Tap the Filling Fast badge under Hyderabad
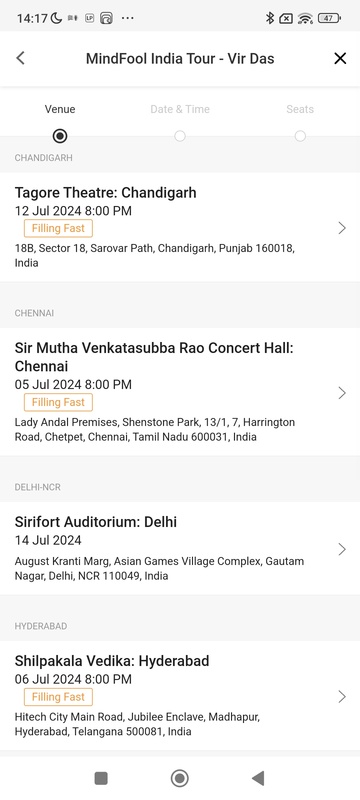Image resolution: width=360 pixels, height=800 pixels. (58, 697)
